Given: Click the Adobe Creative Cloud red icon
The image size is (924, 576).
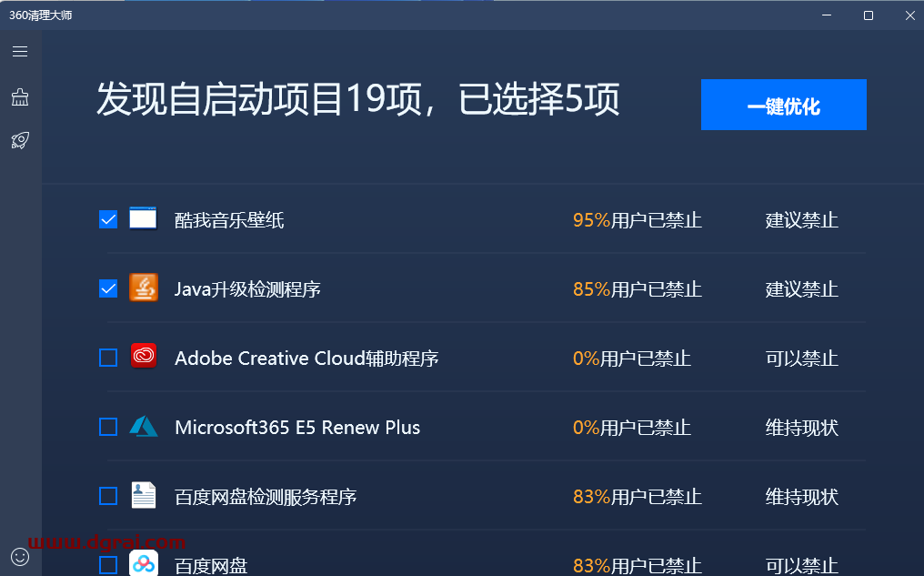Looking at the screenshot, I should point(143,356).
